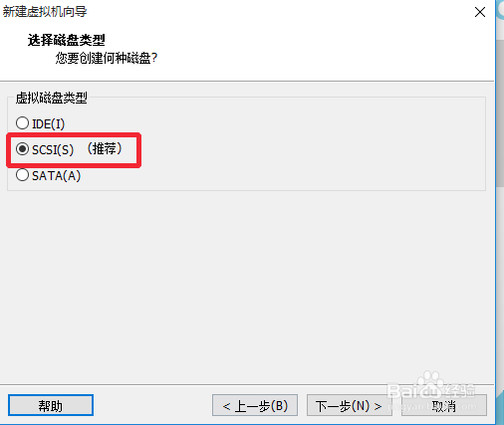This screenshot has height=425, width=504.
Task: Open help with the 帮助 button
Action: click(x=51, y=405)
